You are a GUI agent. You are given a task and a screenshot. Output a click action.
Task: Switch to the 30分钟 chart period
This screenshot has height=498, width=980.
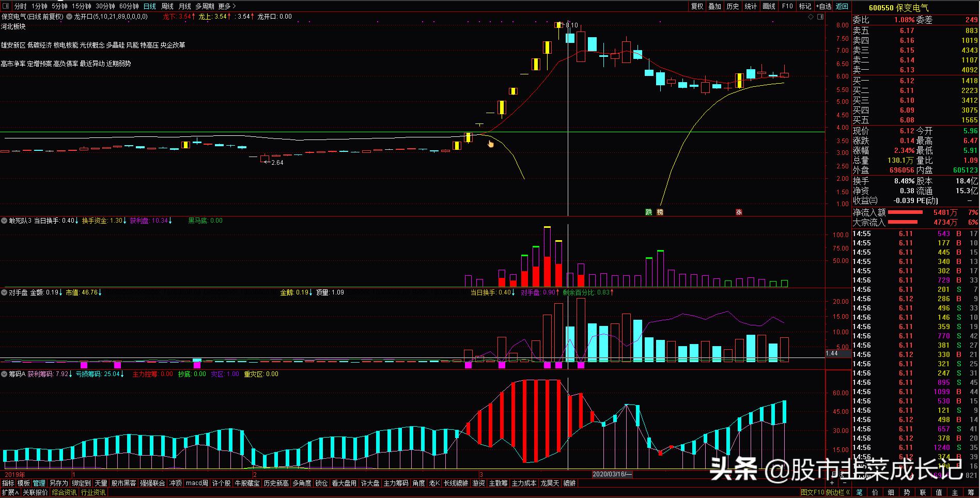105,6
